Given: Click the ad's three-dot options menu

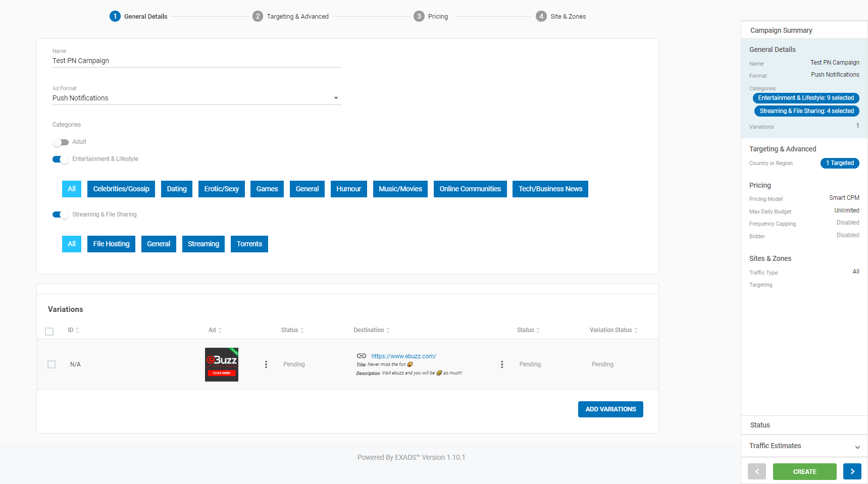Looking at the screenshot, I should [266, 364].
